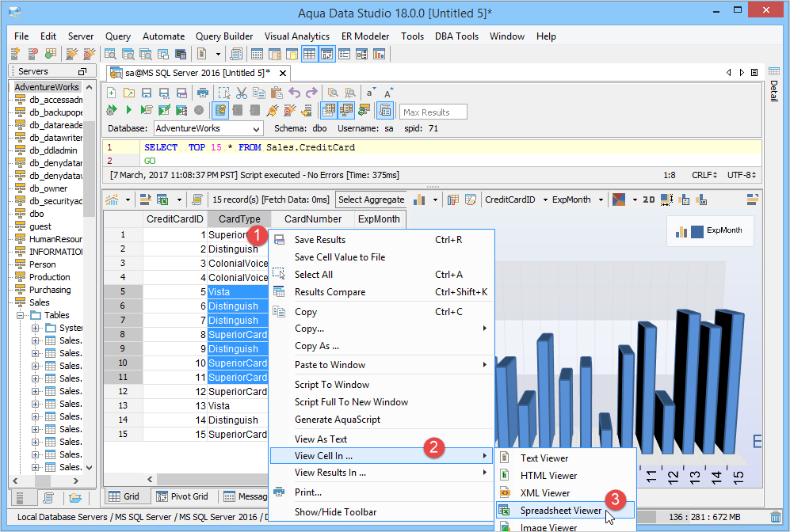Click the ExpMonth blue legend swatch
The height and width of the screenshot is (532, 790).
697,231
